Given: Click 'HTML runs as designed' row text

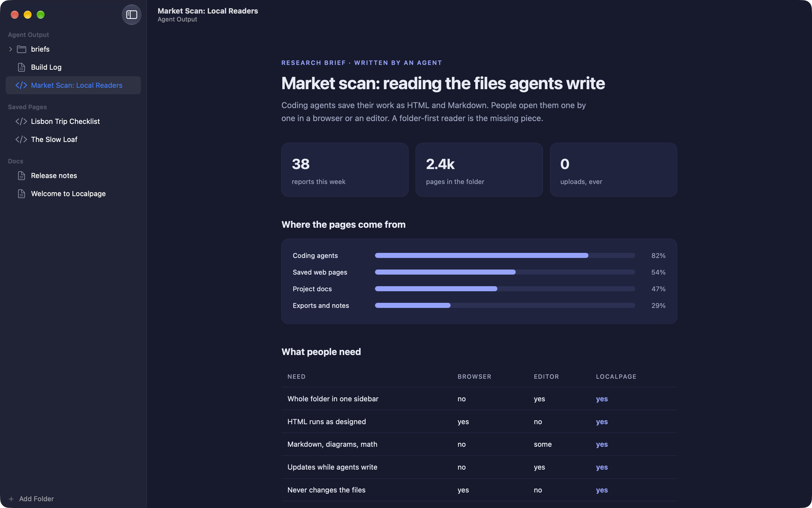Looking at the screenshot, I should coord(326,422).
